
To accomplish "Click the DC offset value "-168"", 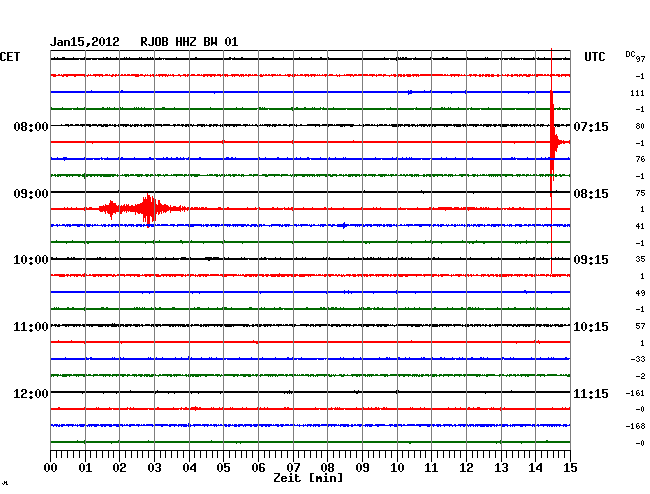I will pos(635,426).
